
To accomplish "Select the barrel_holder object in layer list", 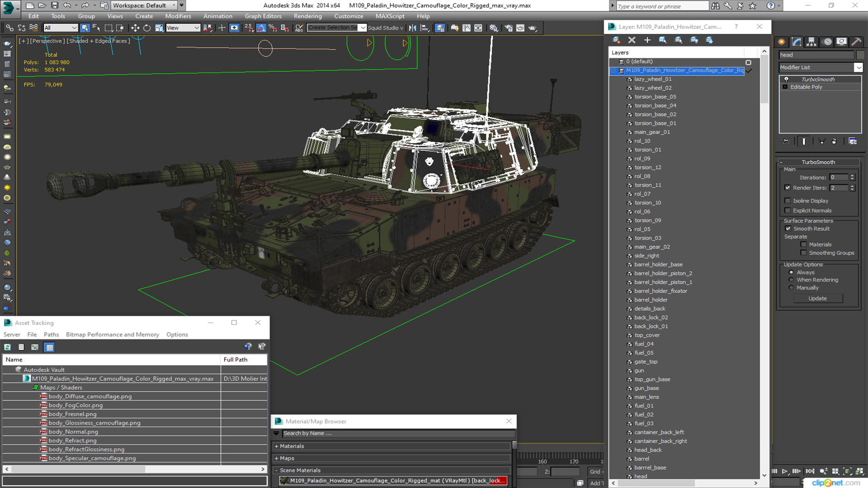I will click(x=651, y=300).
